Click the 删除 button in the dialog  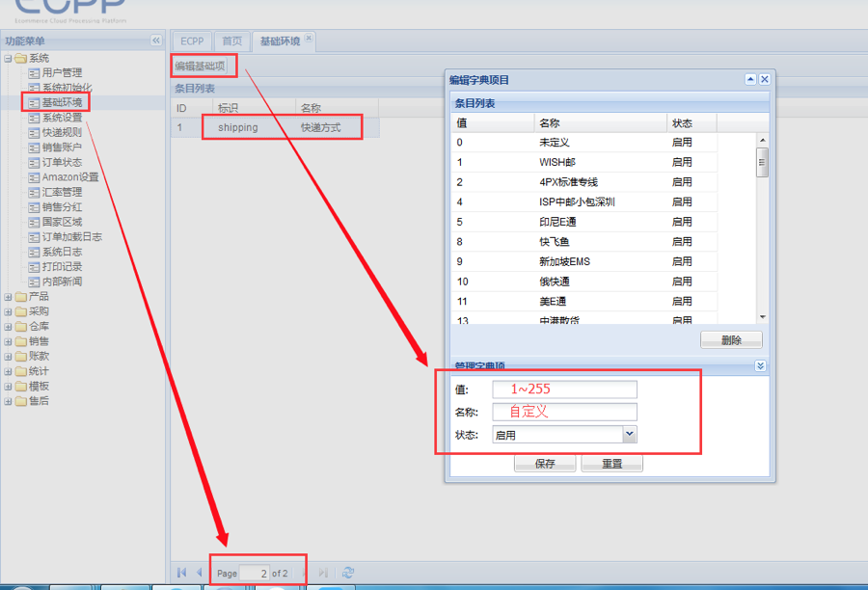pyautogui.click(x=731, y=340)
